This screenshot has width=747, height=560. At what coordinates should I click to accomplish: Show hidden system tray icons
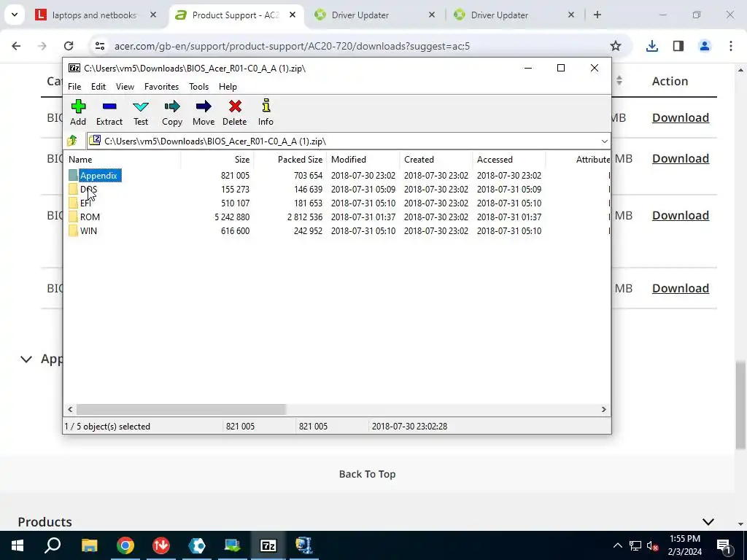coord(617,545)
